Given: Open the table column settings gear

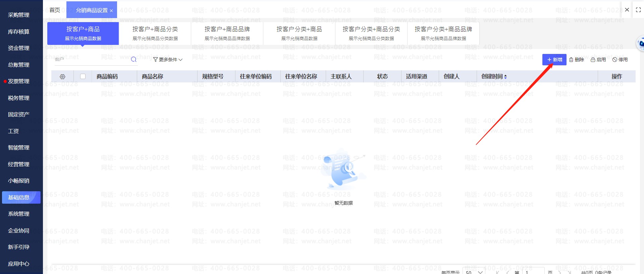Looking at the screenshot, I should [x=62, y=77].
